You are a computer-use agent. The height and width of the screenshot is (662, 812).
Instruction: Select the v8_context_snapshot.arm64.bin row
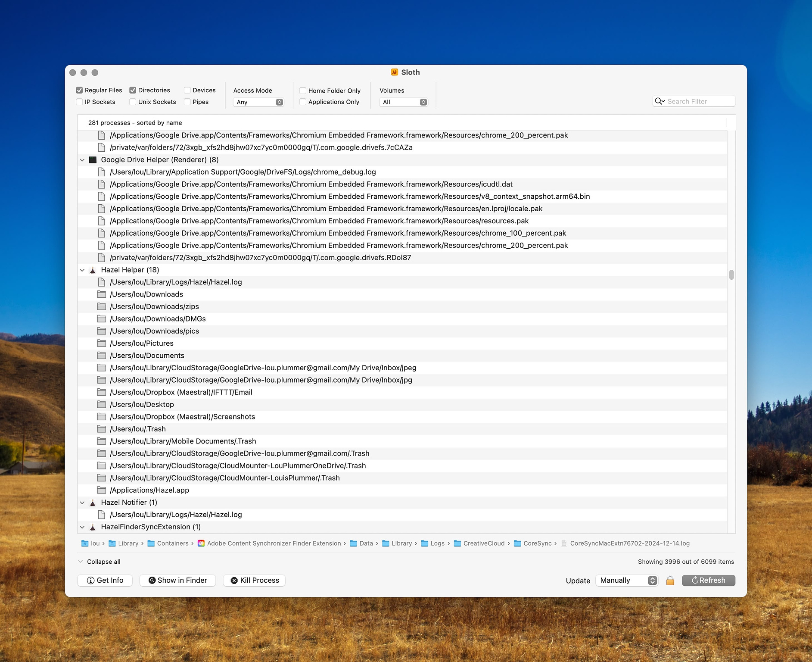tap(402, 197)
